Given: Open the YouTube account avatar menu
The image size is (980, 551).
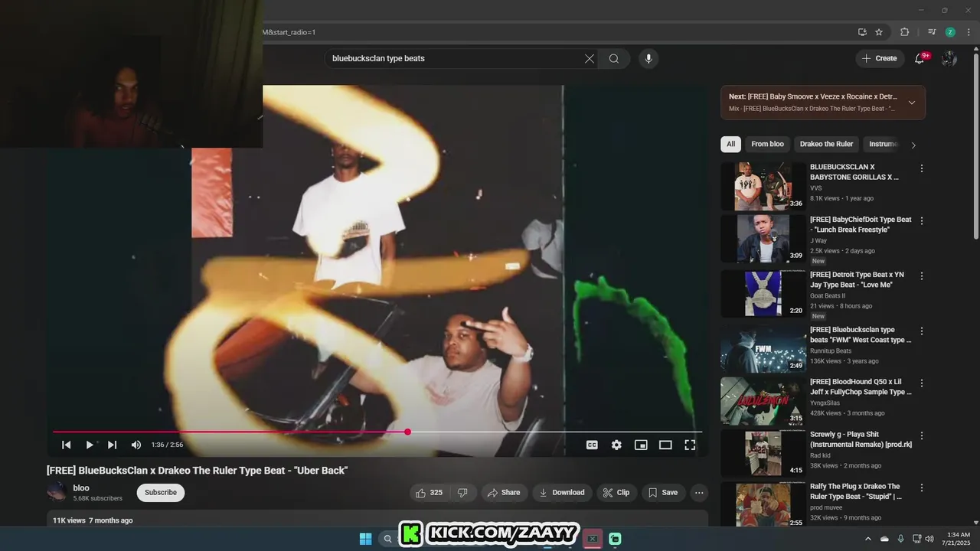Looking at the screenshot, I should click(x=949, y=58).
